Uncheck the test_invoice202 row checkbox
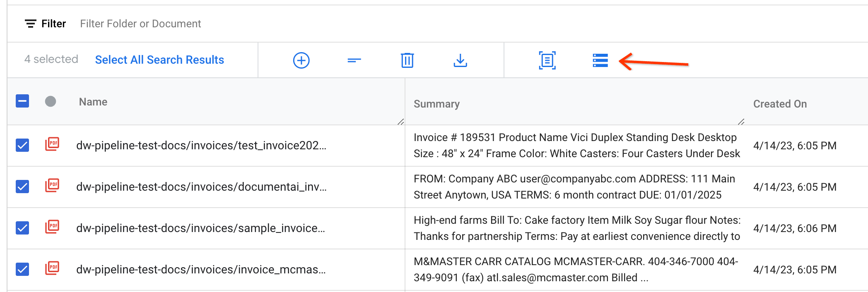868x292 pixels. [x=22, y=145]
